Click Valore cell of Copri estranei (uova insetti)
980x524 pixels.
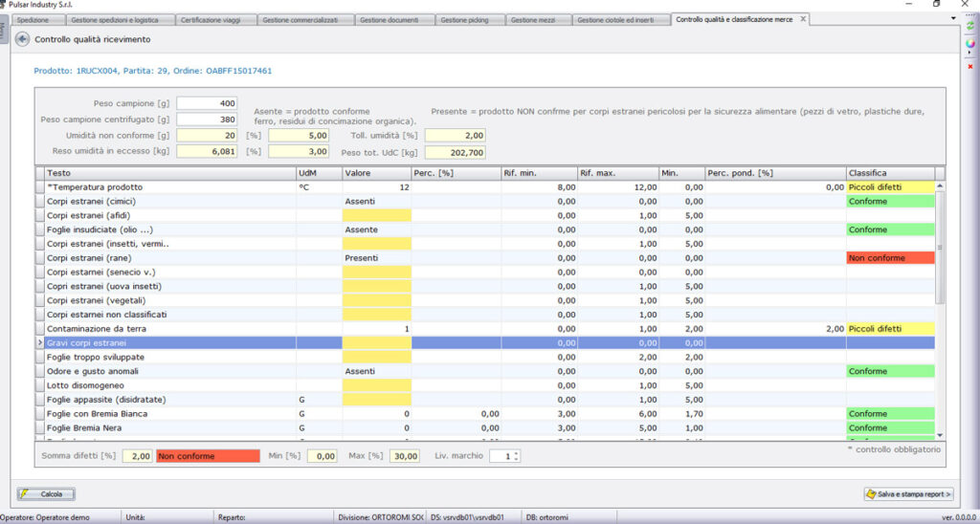tap(377, 286)
